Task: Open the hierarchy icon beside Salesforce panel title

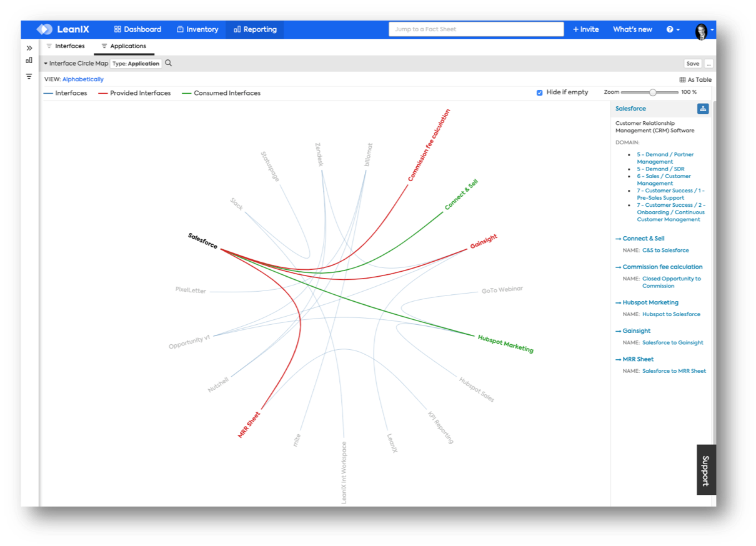Action: [x=703, y=108]
